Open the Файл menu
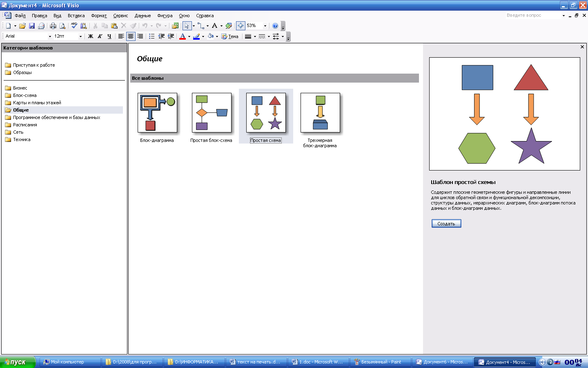 tap(20, 16)
